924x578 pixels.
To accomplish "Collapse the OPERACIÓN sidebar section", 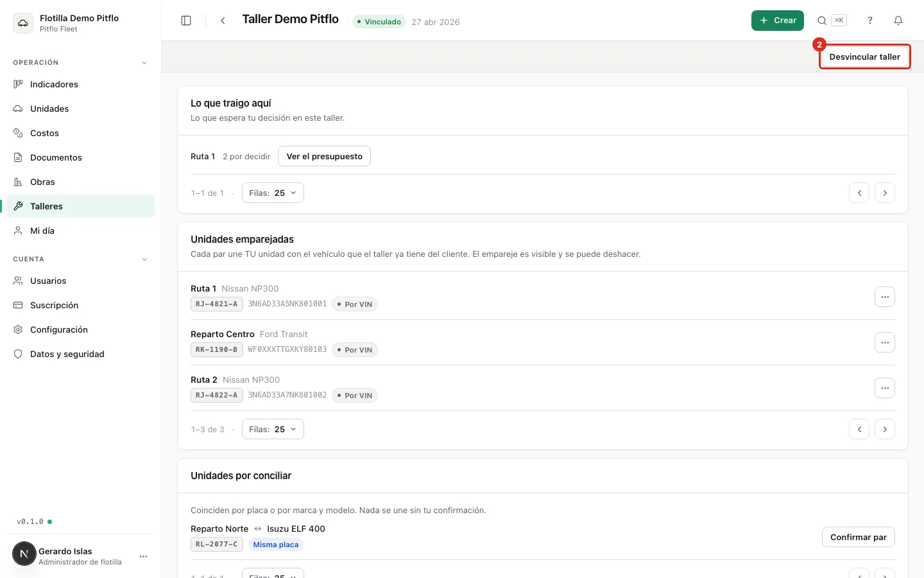I will [x=144, y=63].
